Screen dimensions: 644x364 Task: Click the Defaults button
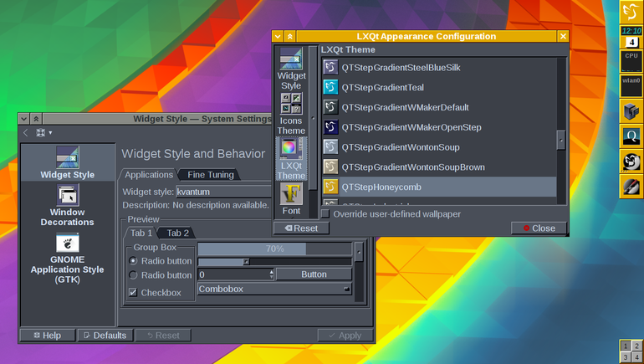pyautogui.click(x=105, y=336)
